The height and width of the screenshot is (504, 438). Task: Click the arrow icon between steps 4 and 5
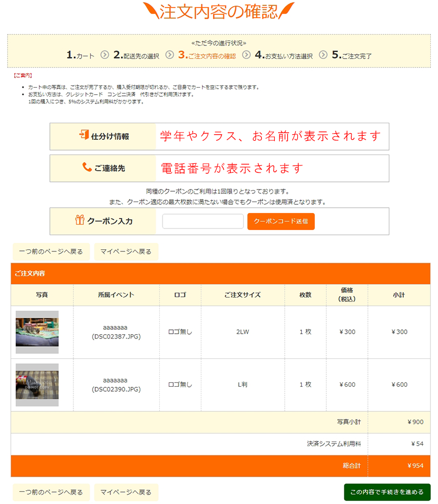point(323,55)
